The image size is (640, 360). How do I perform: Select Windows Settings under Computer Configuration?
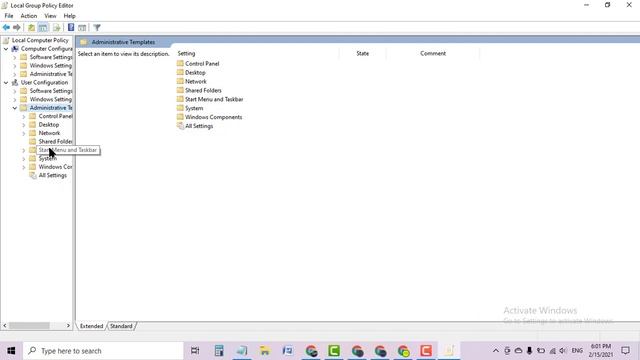click(x=50, y=66)
